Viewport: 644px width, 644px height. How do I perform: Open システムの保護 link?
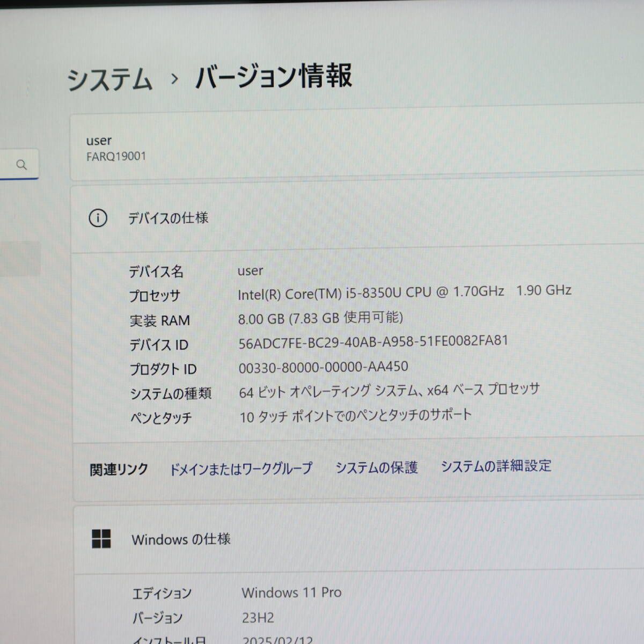coord(377,467)
